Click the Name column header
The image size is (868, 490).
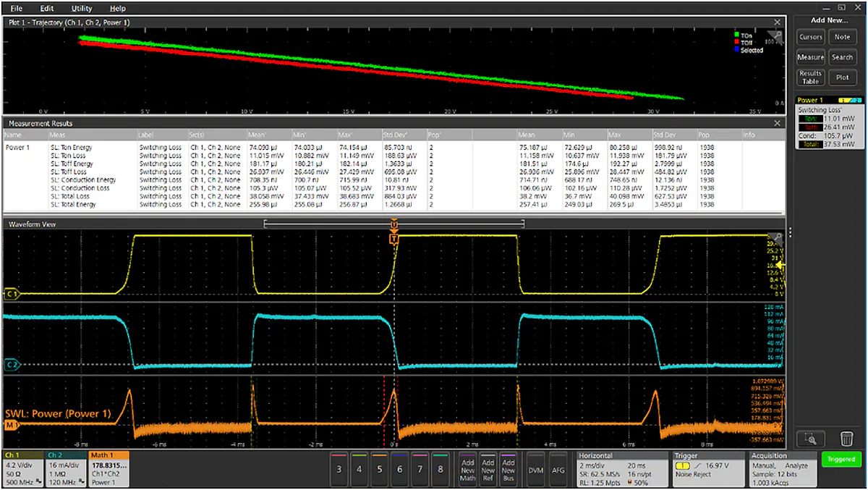25,135
